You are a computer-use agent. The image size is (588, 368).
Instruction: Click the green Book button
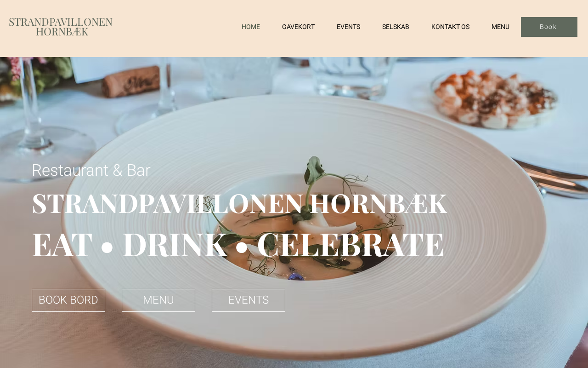(x=549, y=27)
